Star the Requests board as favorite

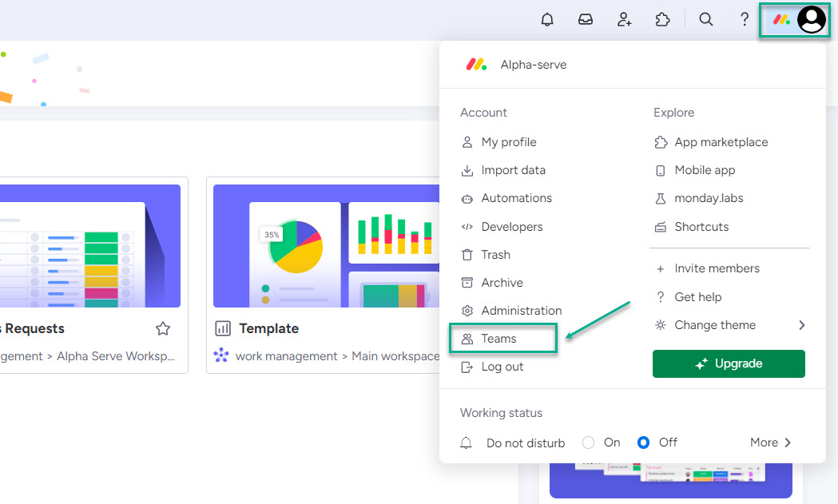tap(163, 328)
